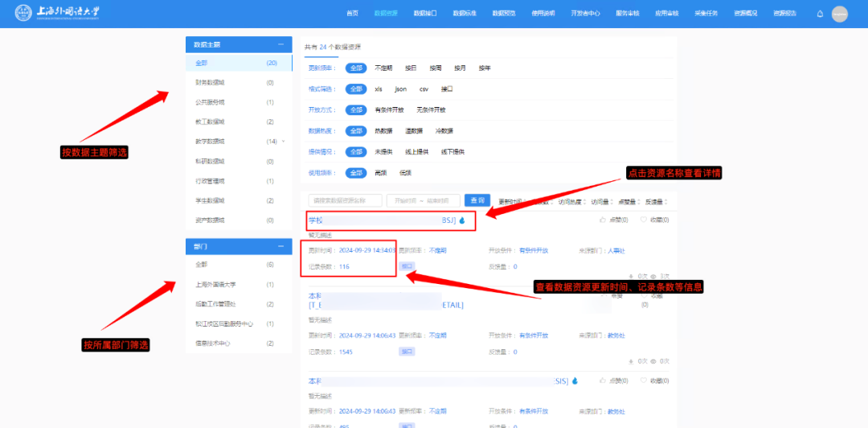The image size is (868, 428).
Task: Click the download icon on the 人事处 resource card
Action: (631, 275)
